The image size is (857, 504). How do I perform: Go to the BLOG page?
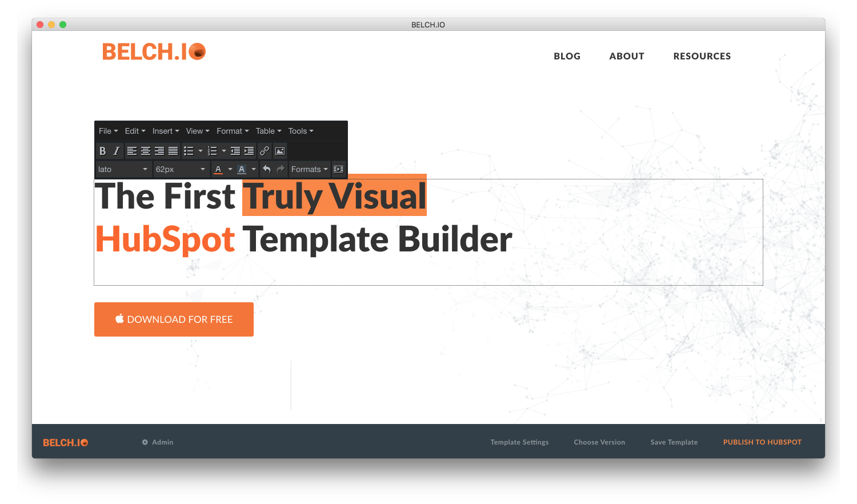567,56
